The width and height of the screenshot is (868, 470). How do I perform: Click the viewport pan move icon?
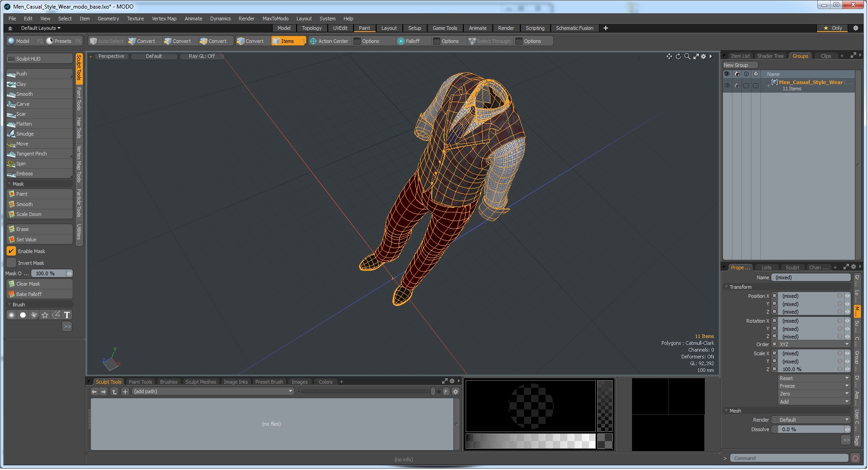pyautogui.click(x=669, y=56)
